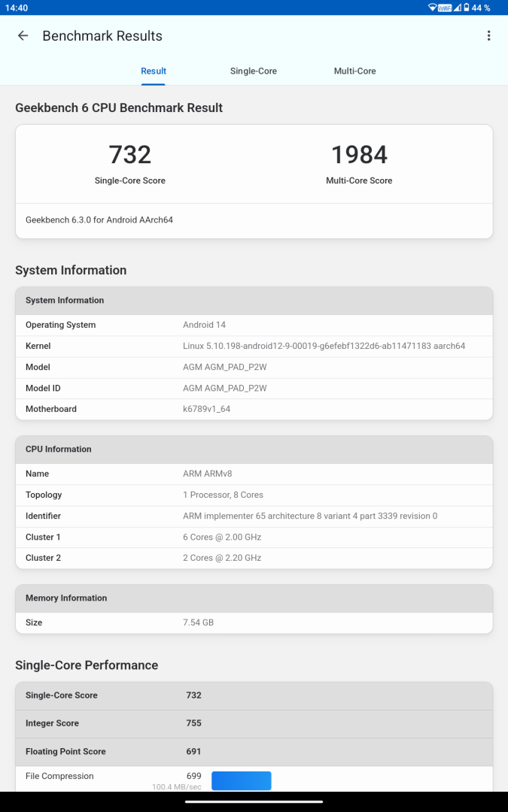Tap the battery indicator icon
508x812 pixels.
pyautogui.click(x=467, y=8)
